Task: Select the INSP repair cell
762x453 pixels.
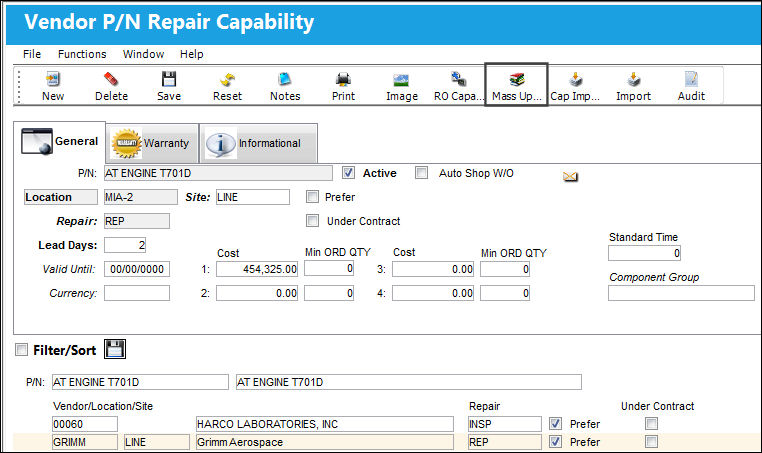Action: tap(504, 424)
